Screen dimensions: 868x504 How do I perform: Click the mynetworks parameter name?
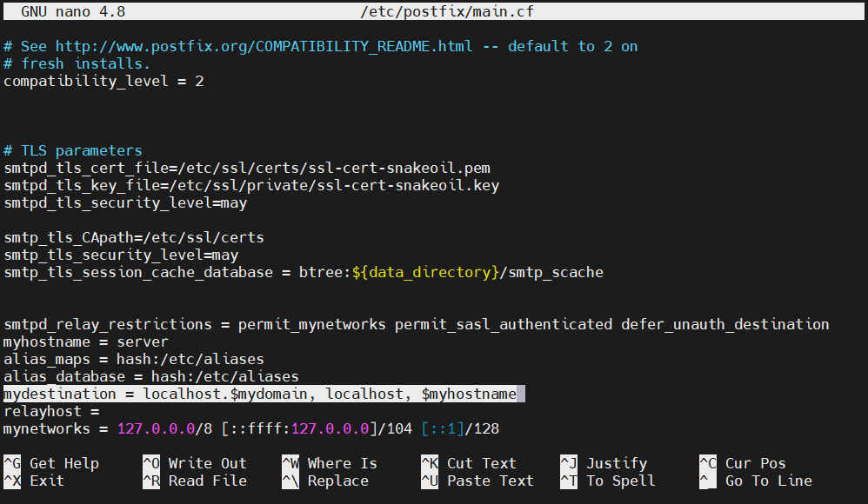[x=46, y=428]
